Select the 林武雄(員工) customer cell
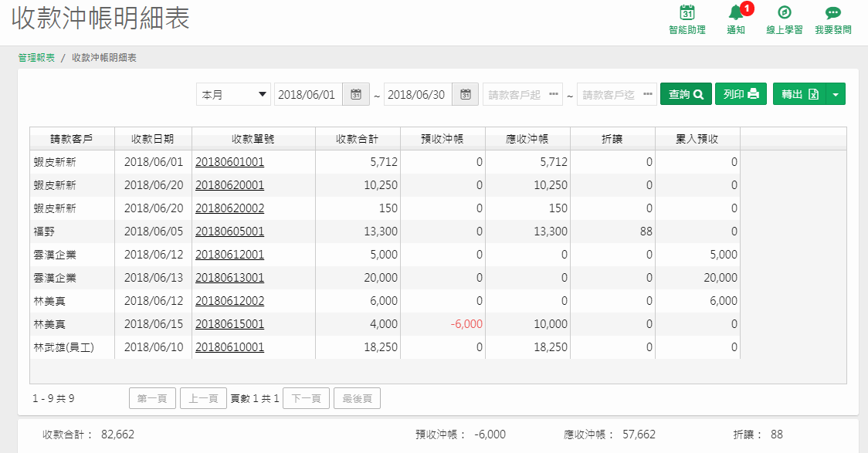Image resolution: width=868 pixels, height=453 pixels. click(x=72, y=347)
